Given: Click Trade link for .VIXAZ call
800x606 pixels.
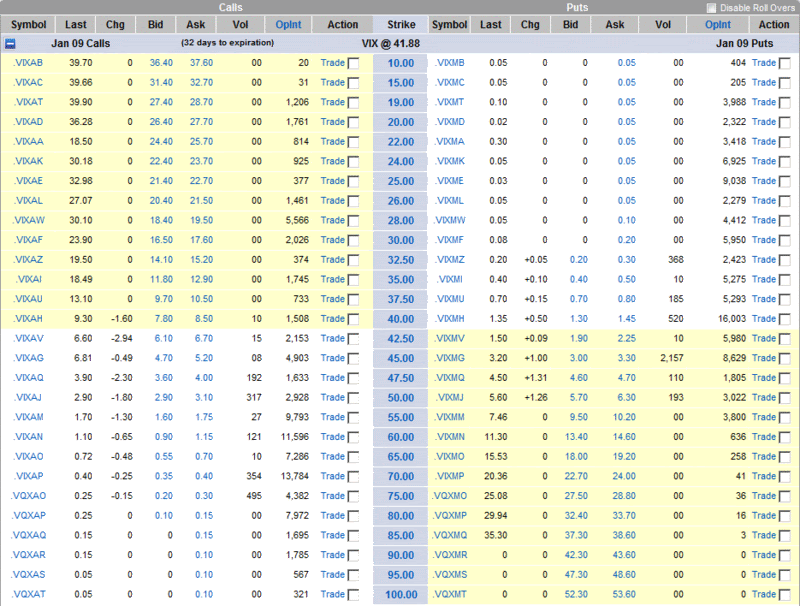Looking at the screenshot, I should tap(333, 260).
